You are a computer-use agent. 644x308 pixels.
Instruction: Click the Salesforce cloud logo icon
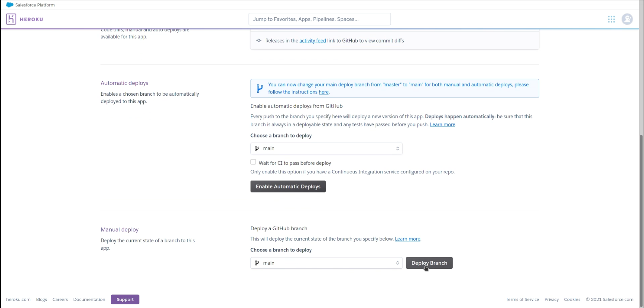point(10,5)
